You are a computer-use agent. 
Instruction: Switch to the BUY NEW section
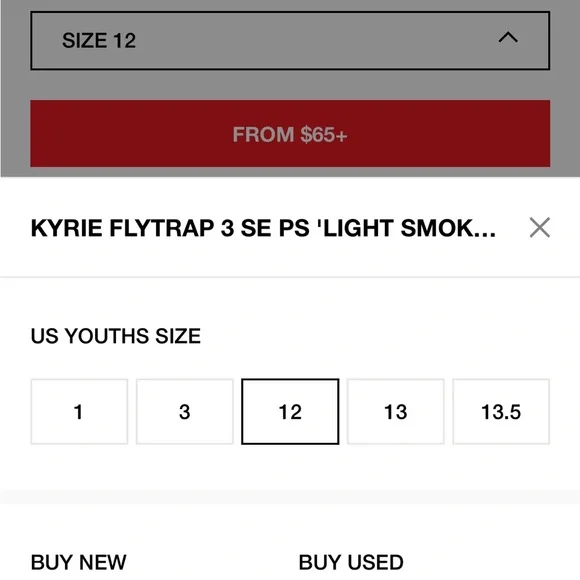tap(78, 562)
